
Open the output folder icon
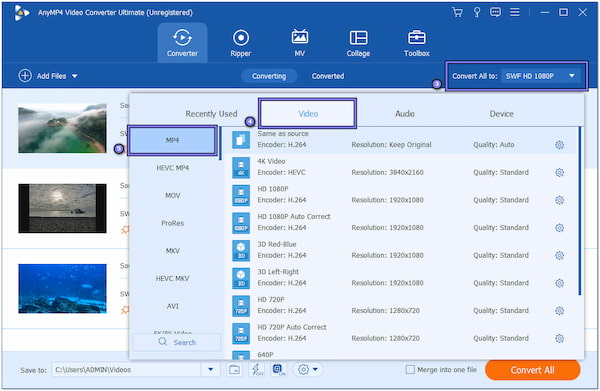point(235,370)
